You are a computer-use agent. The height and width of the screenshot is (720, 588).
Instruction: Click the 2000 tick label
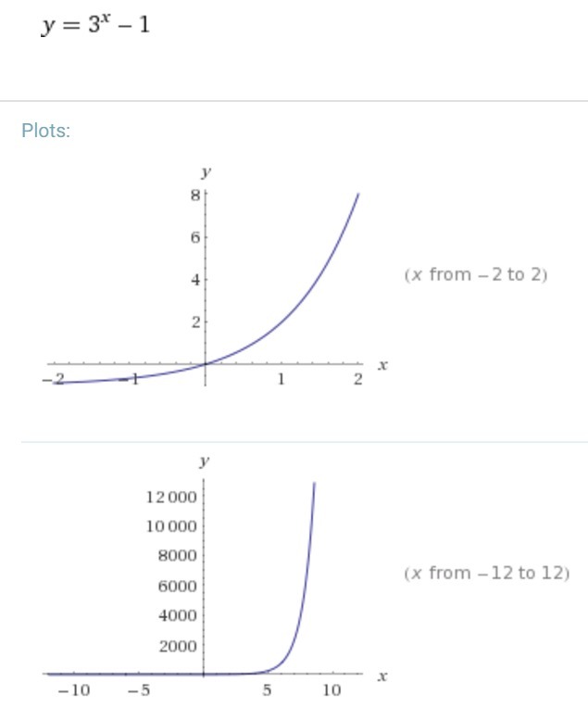tap(177, 647)
